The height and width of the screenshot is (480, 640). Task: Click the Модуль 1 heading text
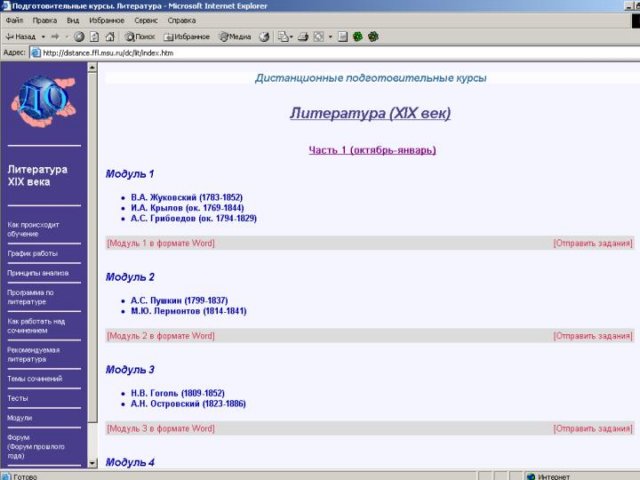tap(130, 174)
